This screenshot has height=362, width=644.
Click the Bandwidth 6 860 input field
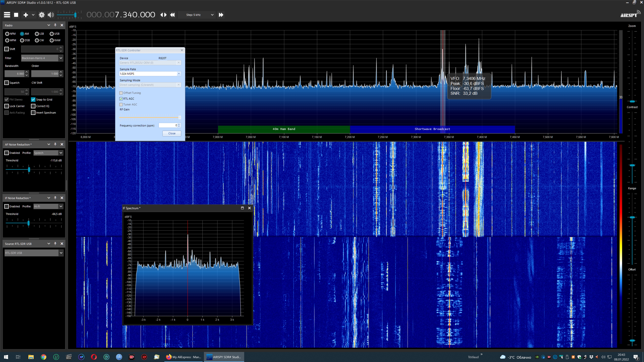(14, 74)
